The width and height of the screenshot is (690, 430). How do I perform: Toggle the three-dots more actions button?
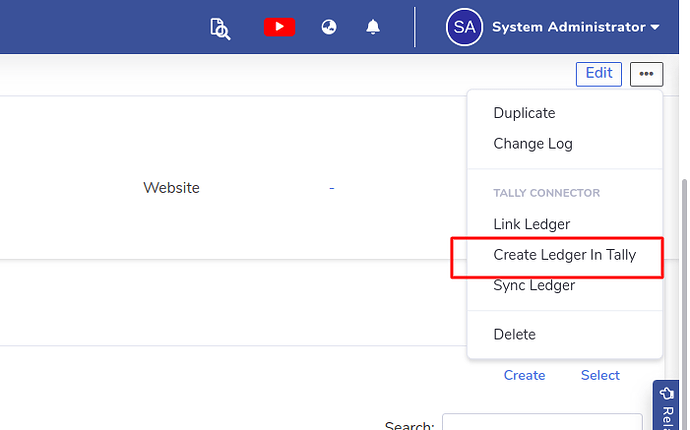point(646,74)
